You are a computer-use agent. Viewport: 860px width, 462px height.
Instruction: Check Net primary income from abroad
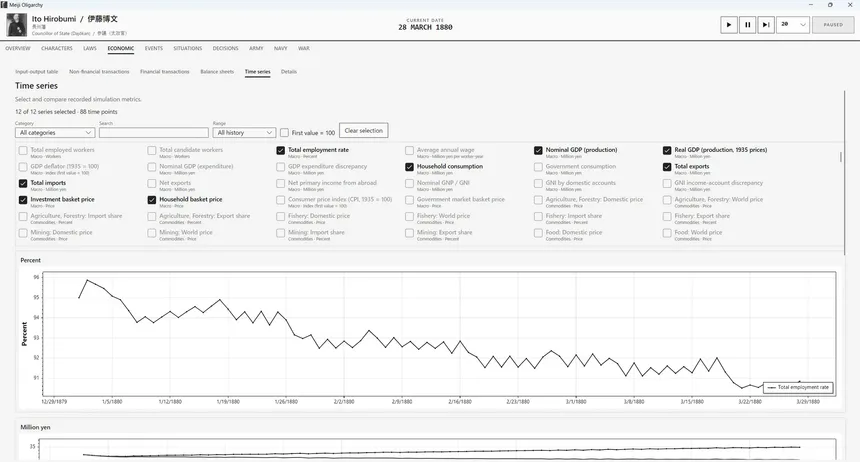pyautogui.click(x=280, y=183)
